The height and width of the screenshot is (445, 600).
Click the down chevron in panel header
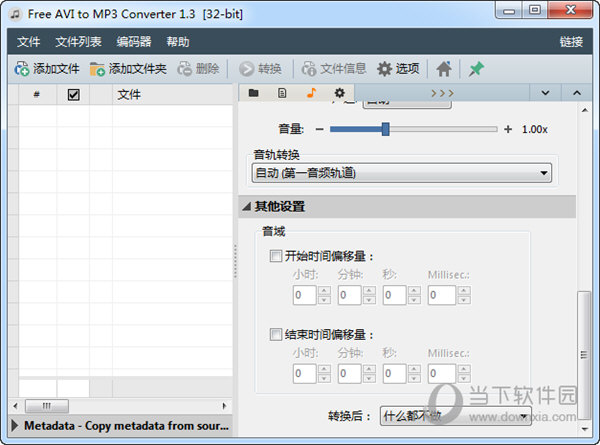click(x=546, y=93)
